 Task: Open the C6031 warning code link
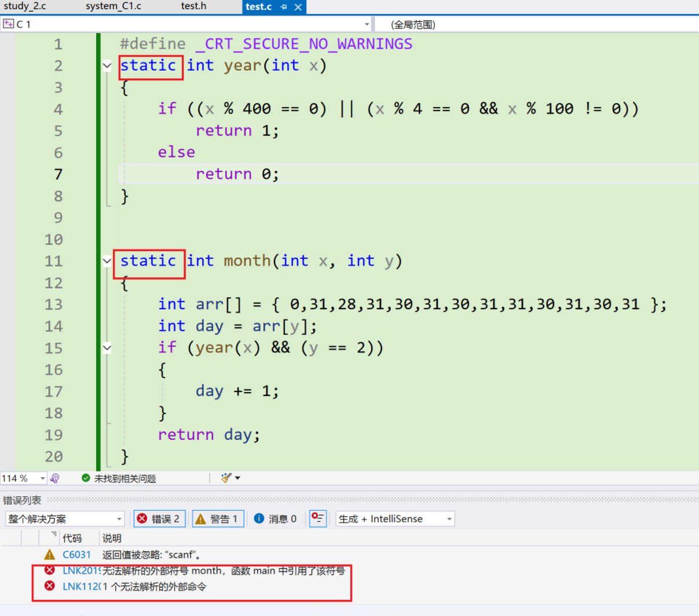click(x=76, y=555)
